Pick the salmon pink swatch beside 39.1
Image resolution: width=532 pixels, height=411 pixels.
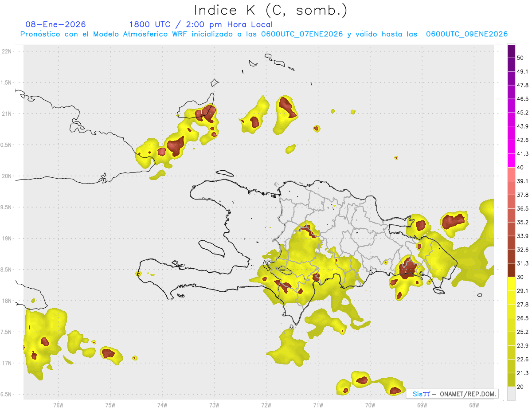tap(511, 174)
